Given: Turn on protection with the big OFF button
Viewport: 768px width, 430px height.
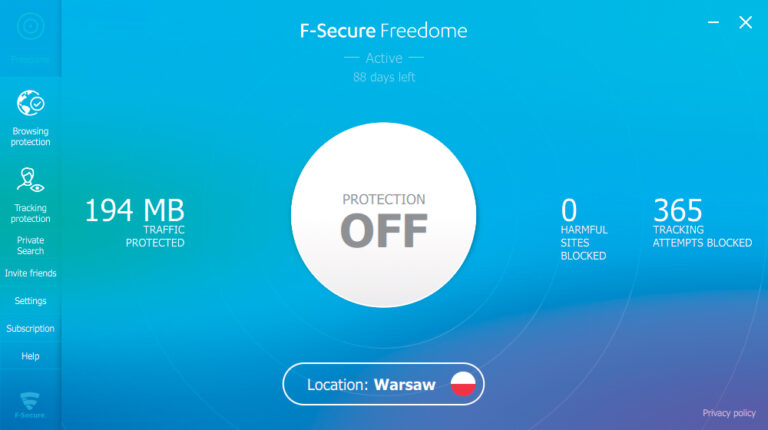Looking at the screenshot, I should tap(384, 217).
